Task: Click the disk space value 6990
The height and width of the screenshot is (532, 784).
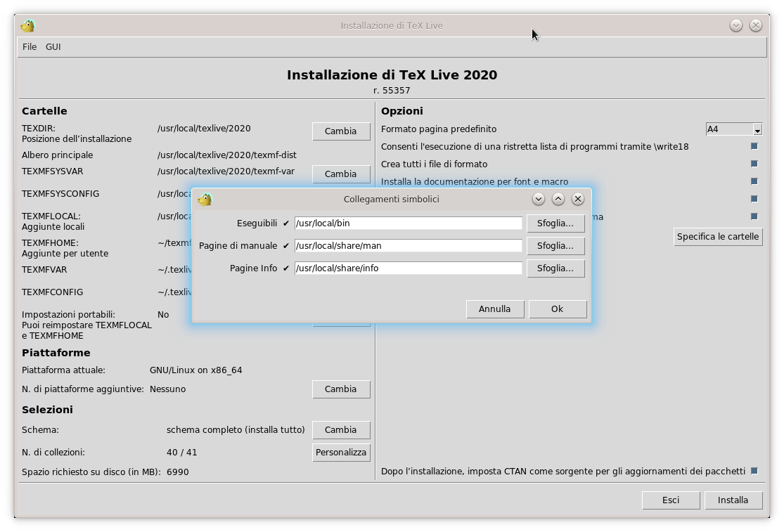Action: (x=177, y=472)
